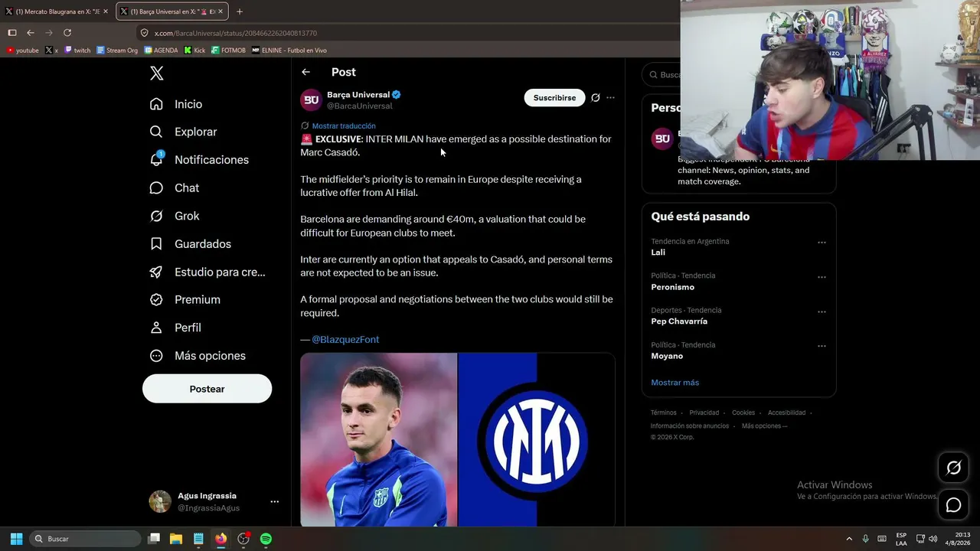This screenshot has height=551, width=980.
Task: Open the youtube bookmark
Action: tap(22, 51)
